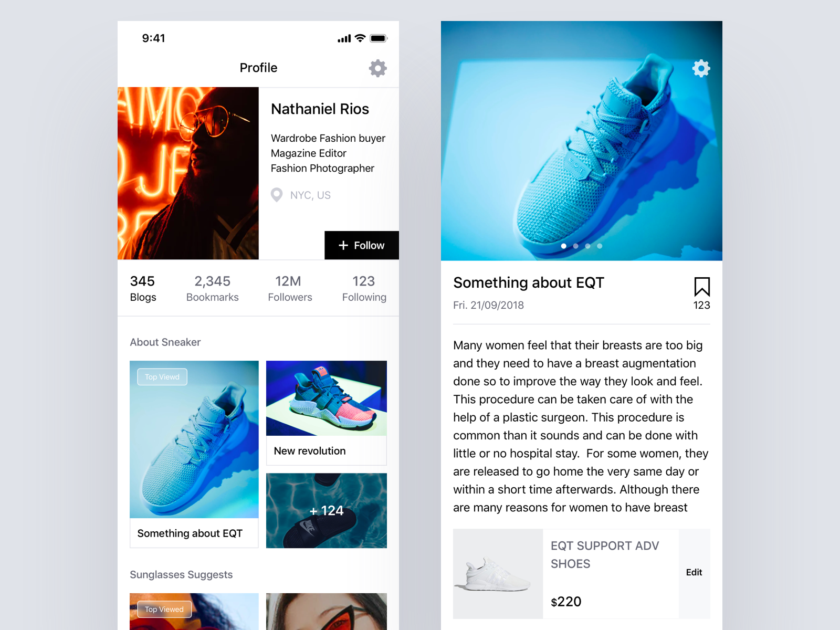Image resolution: width=840 pixels, height=630 pixels.
Task: Tap the Wi-Fi status icon
Action: (x=360, y=38)
